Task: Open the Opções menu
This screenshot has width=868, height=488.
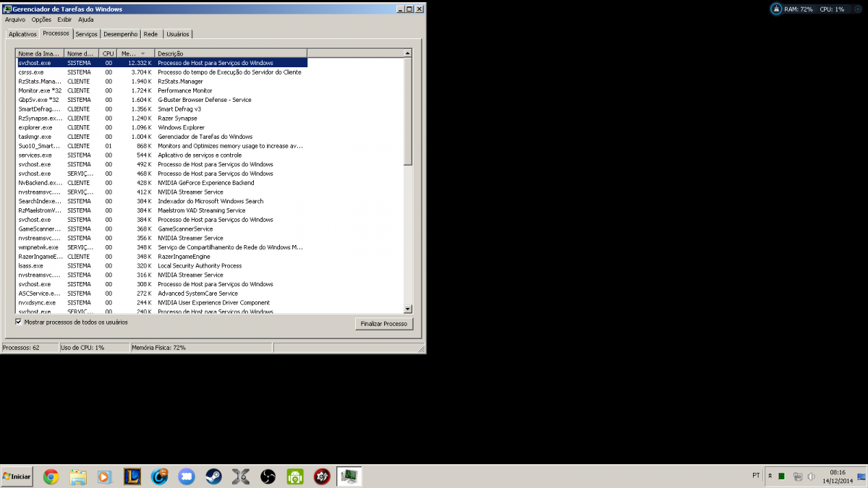Action: pyautogui.click(x=41, y=20)
